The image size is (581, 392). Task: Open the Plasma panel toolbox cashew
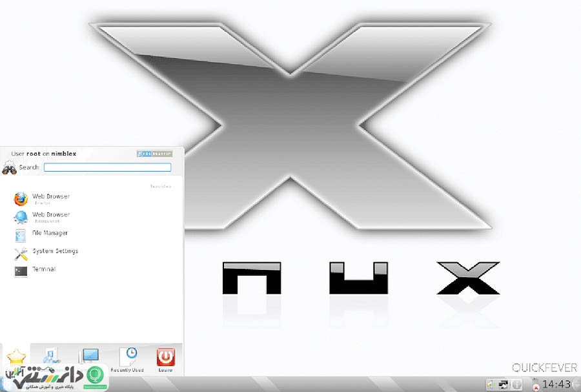(x=577, y=384)
